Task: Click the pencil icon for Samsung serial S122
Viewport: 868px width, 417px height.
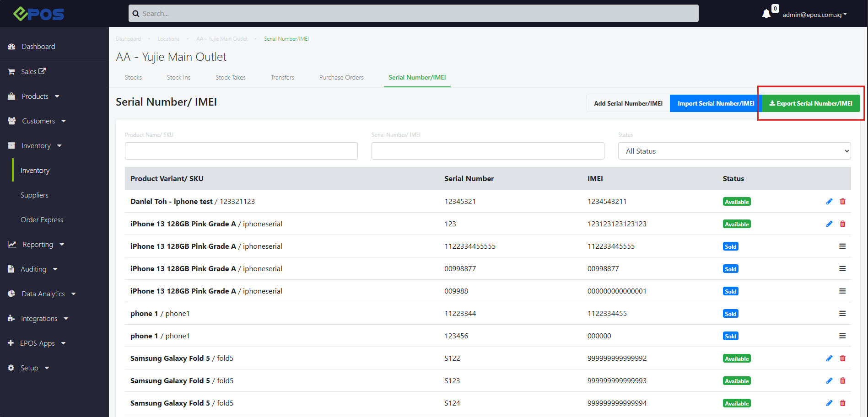Action: (829, 358)
